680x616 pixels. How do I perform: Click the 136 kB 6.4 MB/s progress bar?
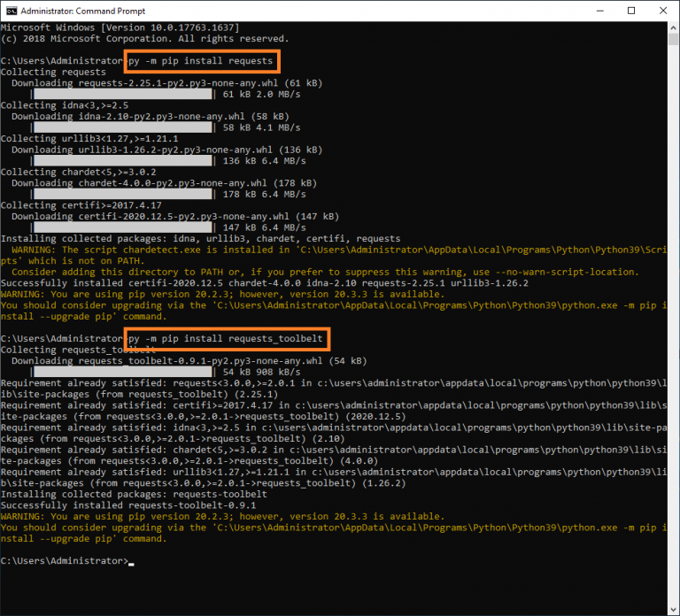[x=123, y=161]
